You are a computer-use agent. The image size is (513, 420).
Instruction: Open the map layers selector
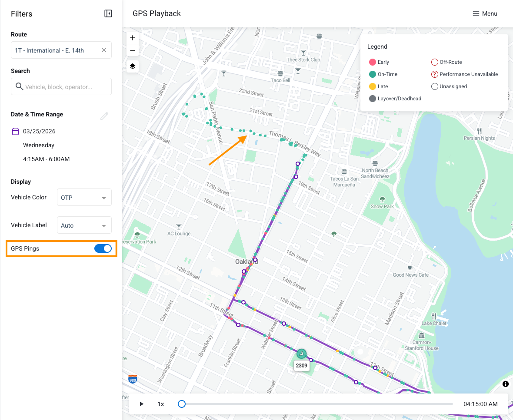(133, 66)
